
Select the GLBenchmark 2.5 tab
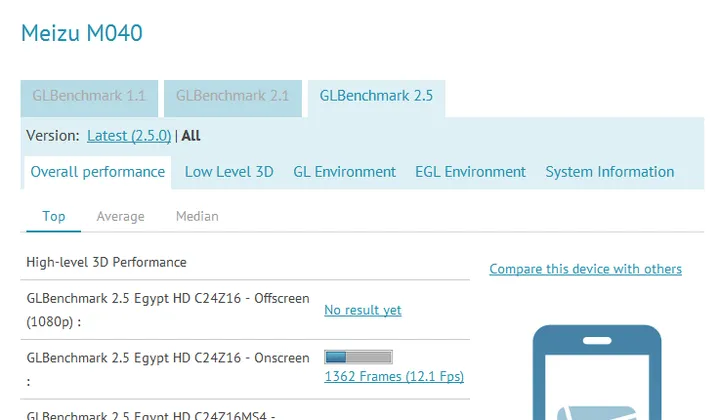376,96
